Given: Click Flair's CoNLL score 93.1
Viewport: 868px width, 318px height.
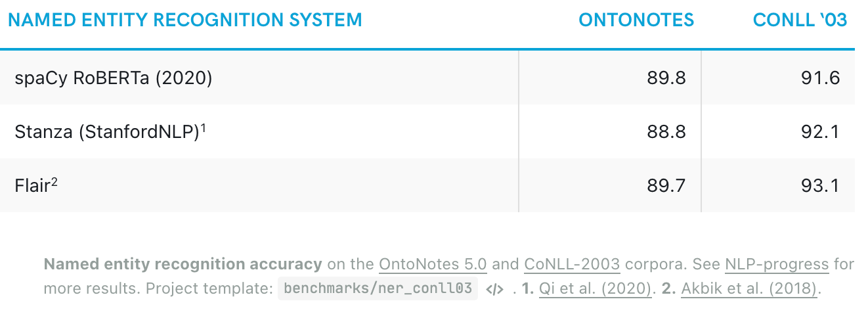Looking at the screenshot, I should [820, 186].
